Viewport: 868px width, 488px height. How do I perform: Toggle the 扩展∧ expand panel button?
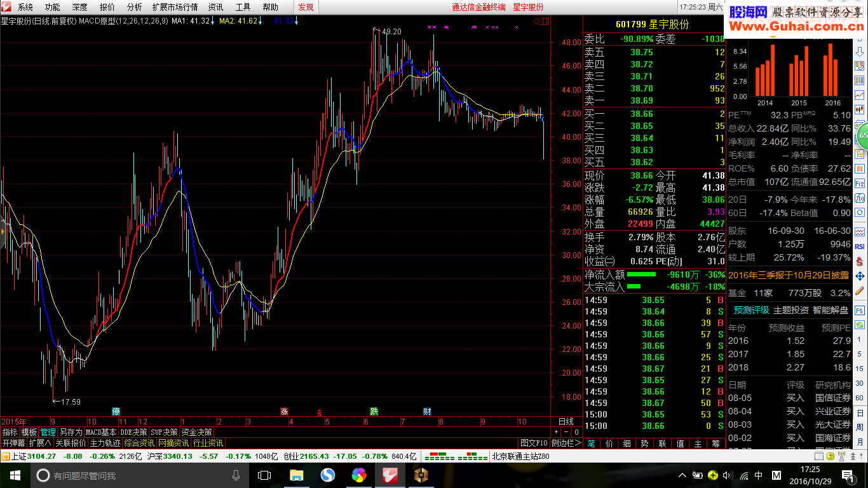pyautogui.click(x=40, y=443)
